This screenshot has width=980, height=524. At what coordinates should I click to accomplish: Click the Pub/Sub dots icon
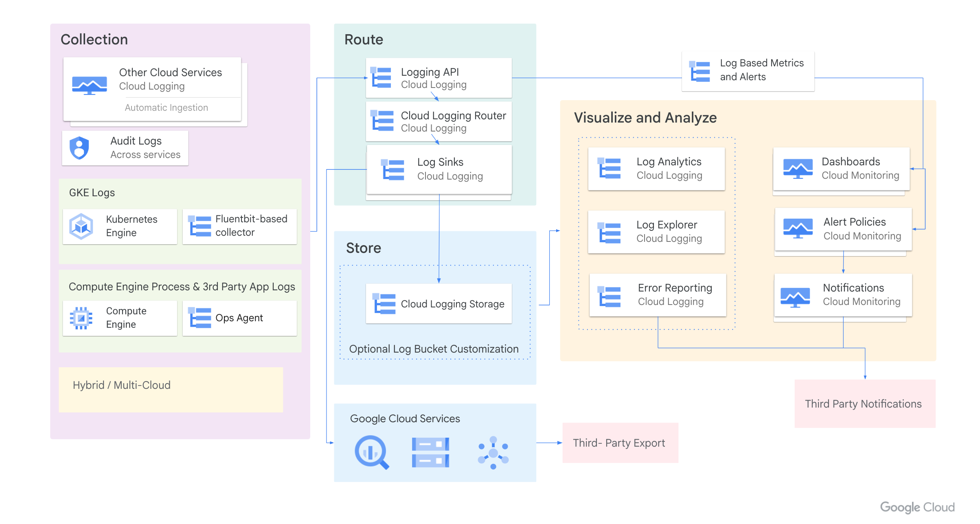tap(493, 453)
